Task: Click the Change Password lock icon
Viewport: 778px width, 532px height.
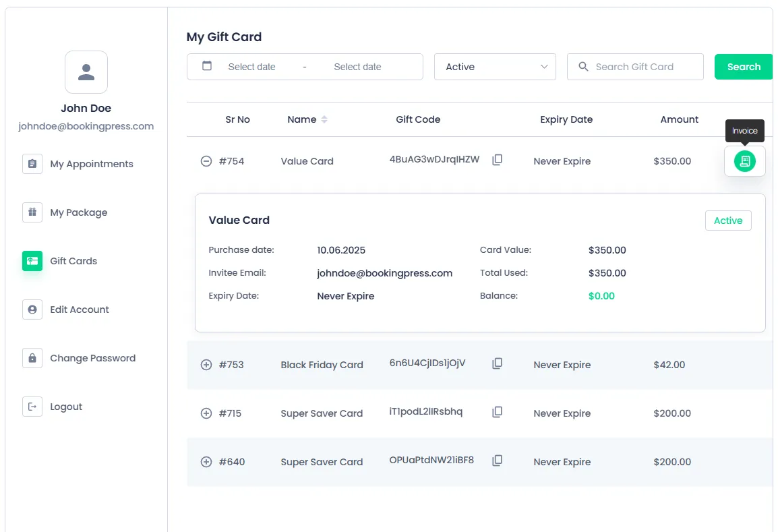Action: [x=32, y=358]
